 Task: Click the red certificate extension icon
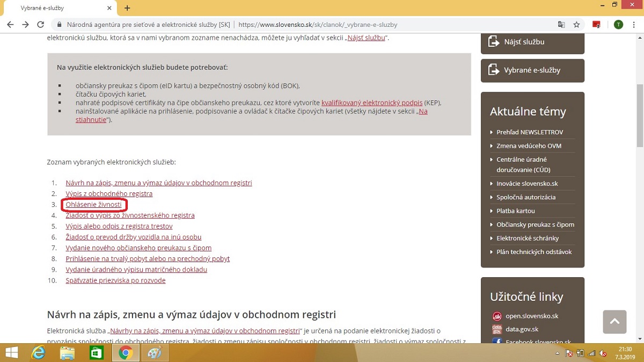[596, 25]
